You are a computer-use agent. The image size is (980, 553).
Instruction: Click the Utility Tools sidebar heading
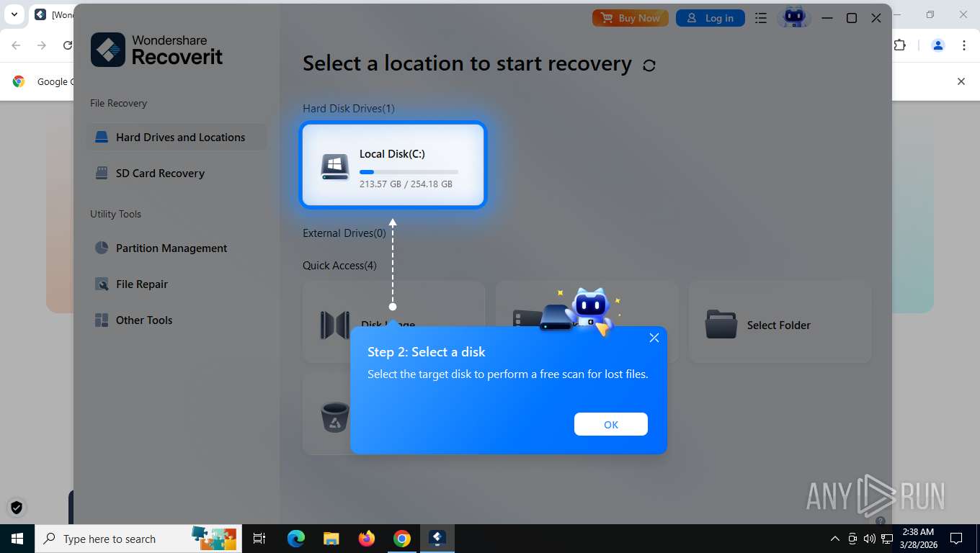[x=115, y=214]
